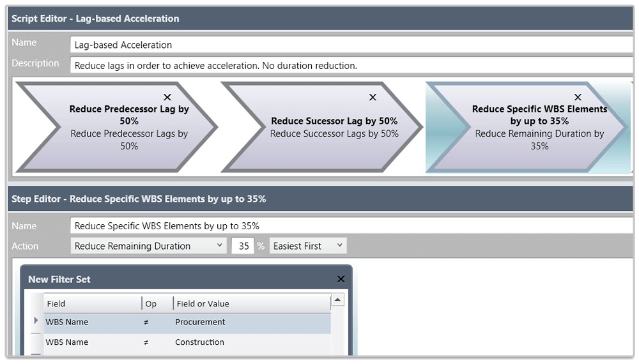Click the script Name input field
This screenshot has height=364, width=639.
[351, 45]
